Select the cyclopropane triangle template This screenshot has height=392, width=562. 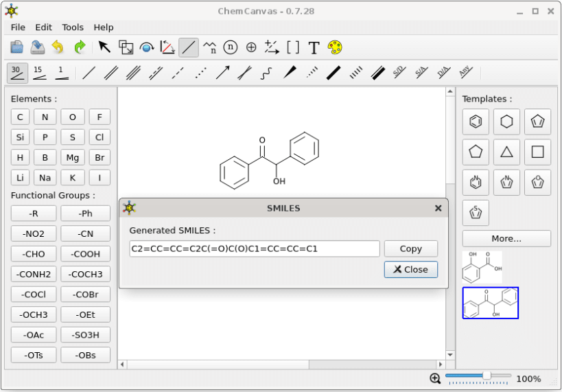[x=506, y=152]
